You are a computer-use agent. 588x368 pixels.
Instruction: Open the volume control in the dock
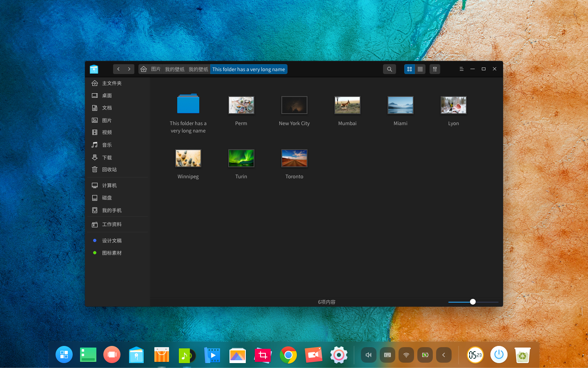[369, 355]
